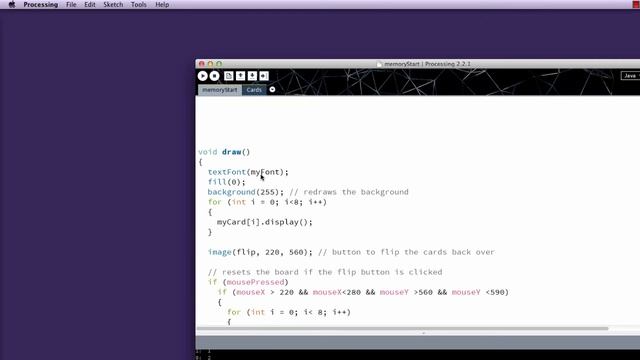Image resolution: width=640 pixels, height=360 pixels.
Task: Save the sketch with the down-arrow icon
Action: (x=252, y=76)
